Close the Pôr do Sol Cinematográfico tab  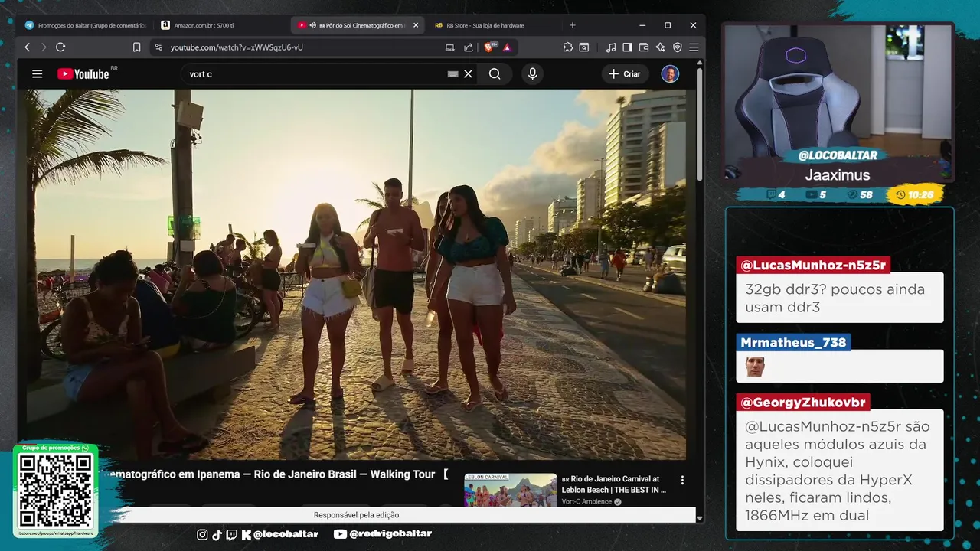(416, 25)
